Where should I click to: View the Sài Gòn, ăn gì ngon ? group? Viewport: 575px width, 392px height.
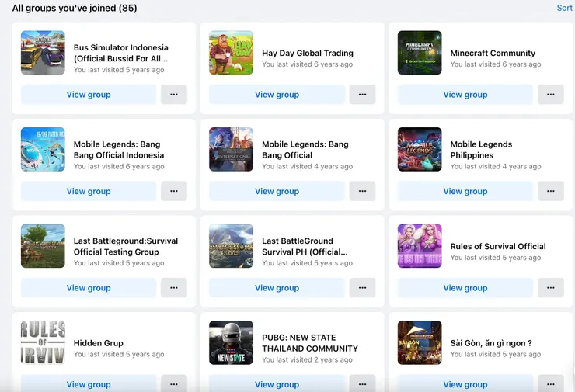[465, 383]
